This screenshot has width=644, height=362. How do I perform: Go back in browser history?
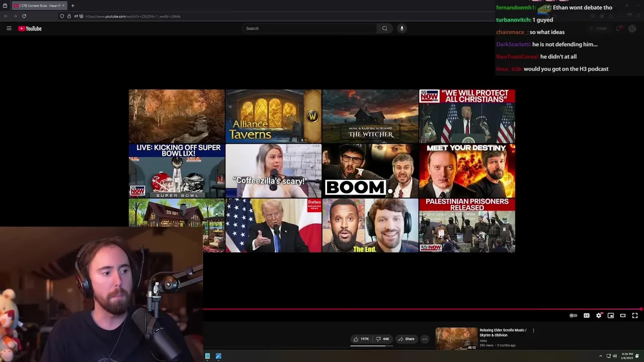click(6, 16)
